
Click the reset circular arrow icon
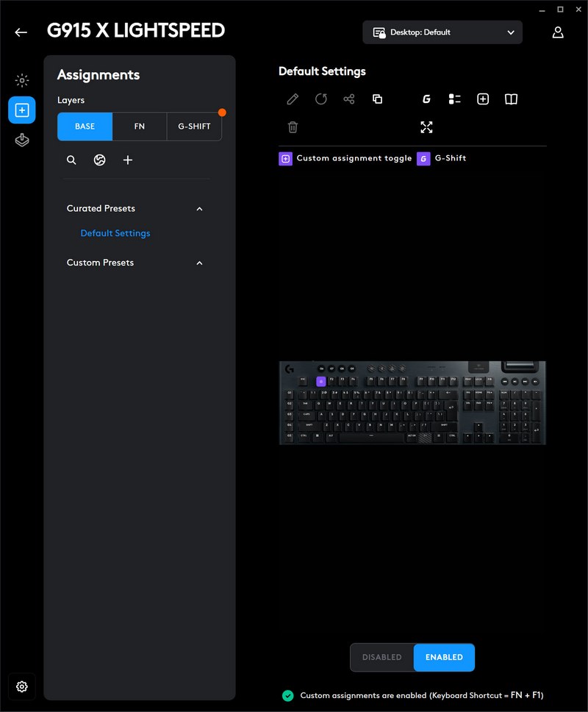click(320, 99)
